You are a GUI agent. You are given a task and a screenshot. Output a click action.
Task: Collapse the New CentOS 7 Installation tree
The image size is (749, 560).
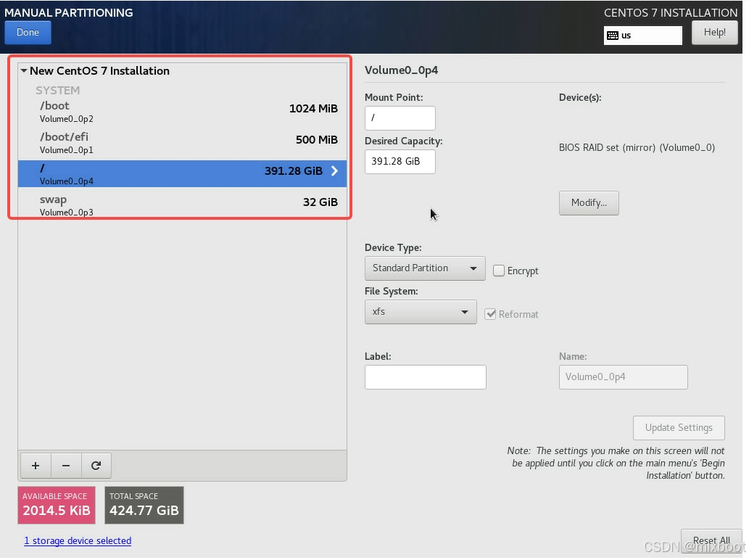click(x=24, y=70)
